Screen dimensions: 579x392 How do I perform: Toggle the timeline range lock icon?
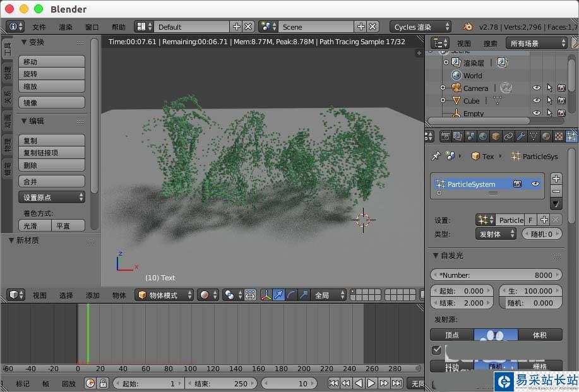pos(103,384)
